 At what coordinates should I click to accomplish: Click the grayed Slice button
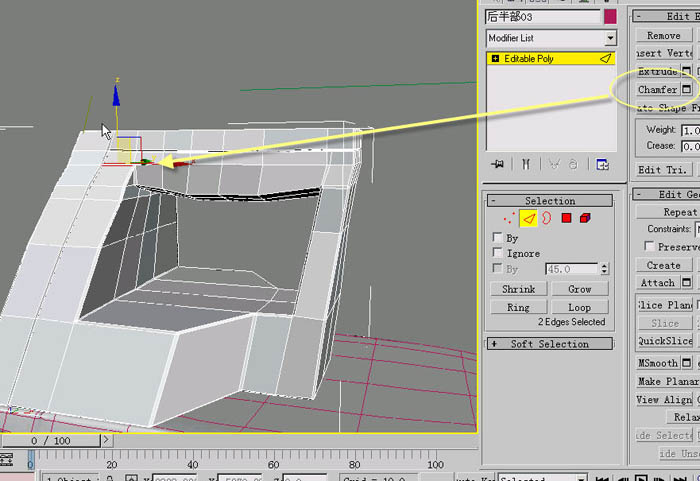[664, 323]
